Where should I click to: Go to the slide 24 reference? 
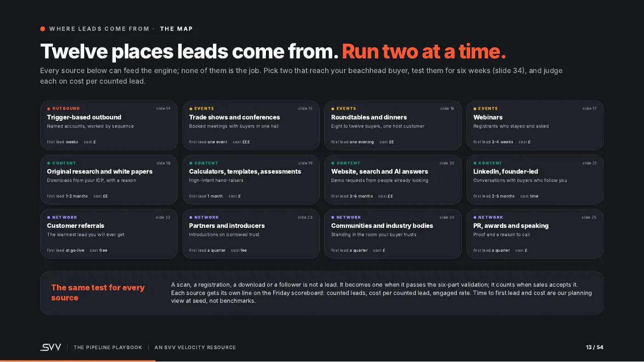447,217
